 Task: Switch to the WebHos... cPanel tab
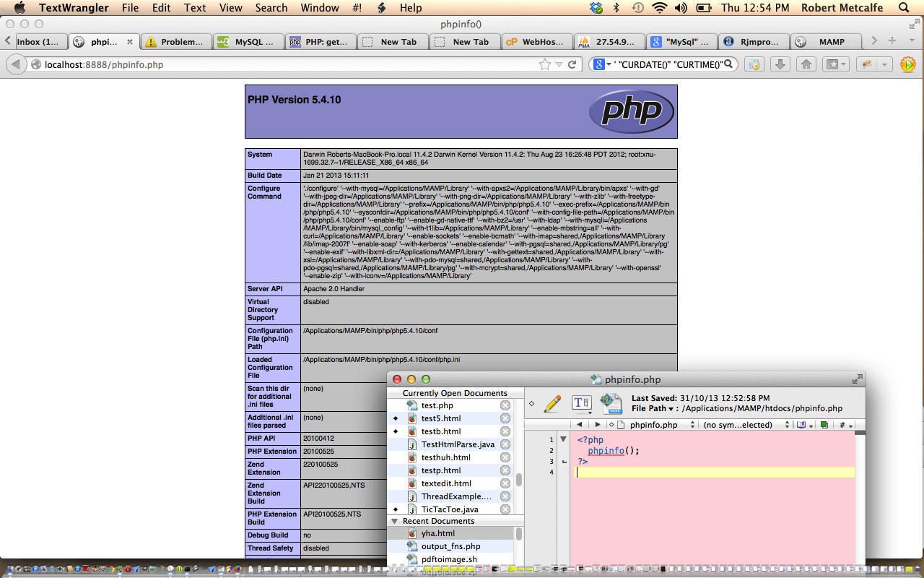[x=536, y=41]
